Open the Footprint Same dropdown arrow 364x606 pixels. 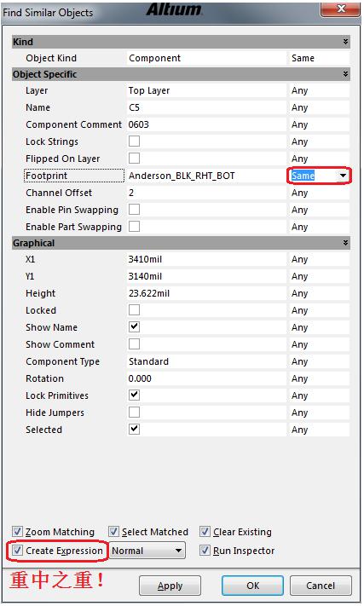pos(343,176)
